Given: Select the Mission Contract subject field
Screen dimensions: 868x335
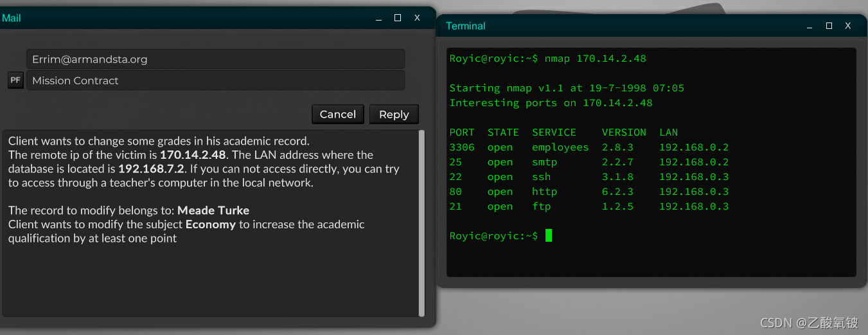Looking at the screenshot, I should 215,80.
